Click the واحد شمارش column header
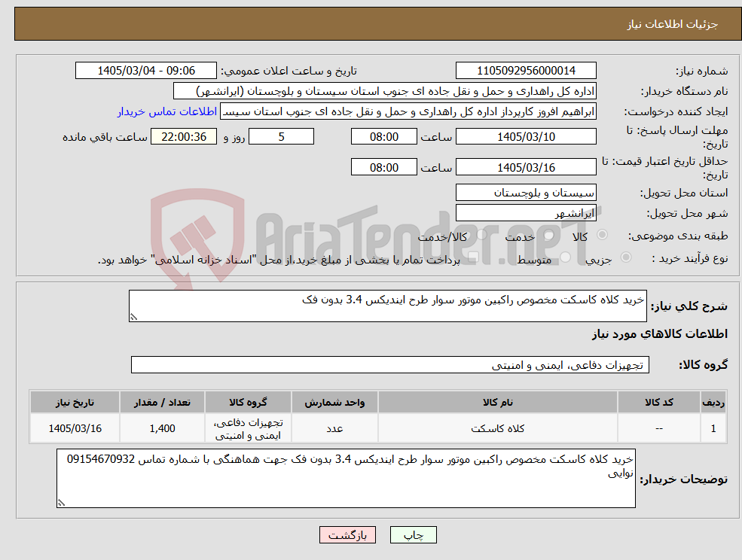 coord(334,402)
